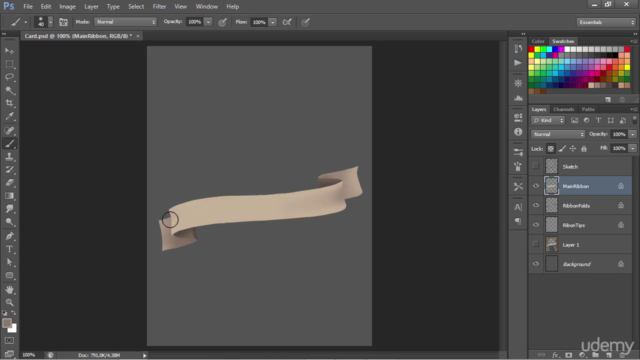Viewport: 640px width, 360px height.
Task: Select the Dodge tool
Action: pyautogui.click(x=9, y=222)
